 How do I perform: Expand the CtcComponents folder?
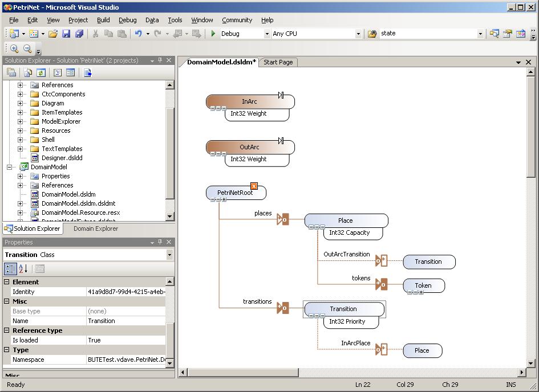click(x=20, y=94)
